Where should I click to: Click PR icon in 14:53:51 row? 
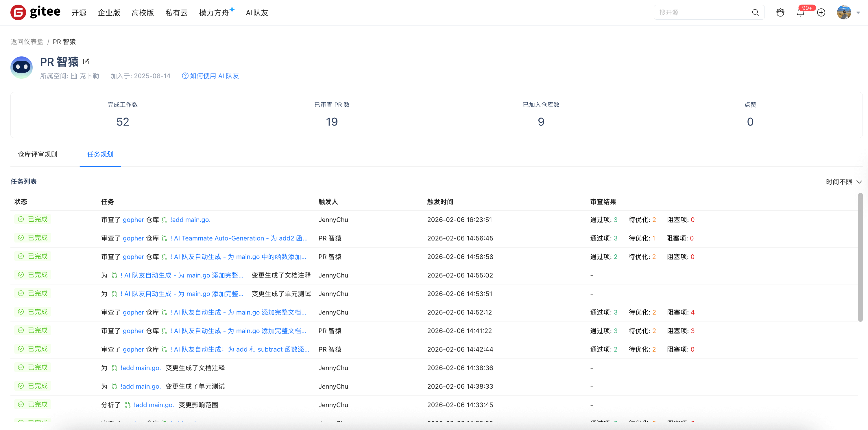[114, 294]
